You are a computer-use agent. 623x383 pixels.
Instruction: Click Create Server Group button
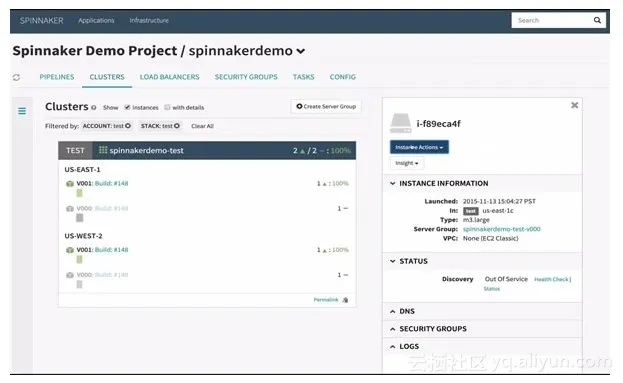tap(326, 106)
